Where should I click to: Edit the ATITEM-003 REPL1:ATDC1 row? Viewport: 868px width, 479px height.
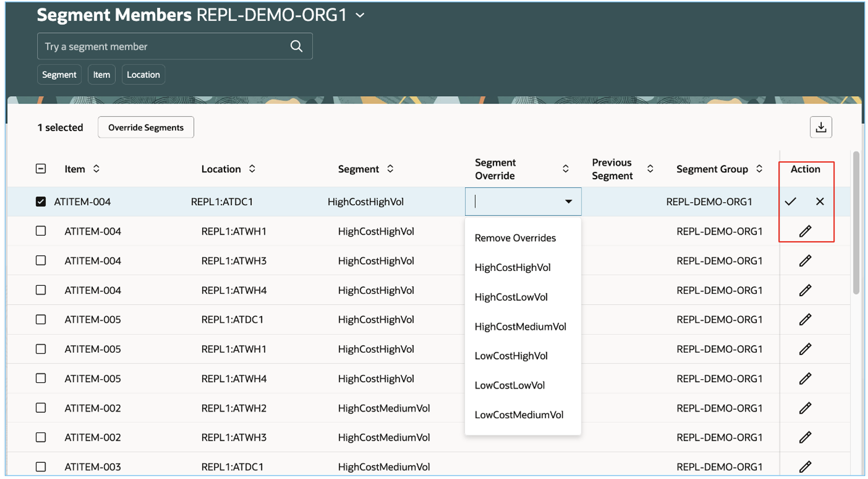(x=807, y=466)
